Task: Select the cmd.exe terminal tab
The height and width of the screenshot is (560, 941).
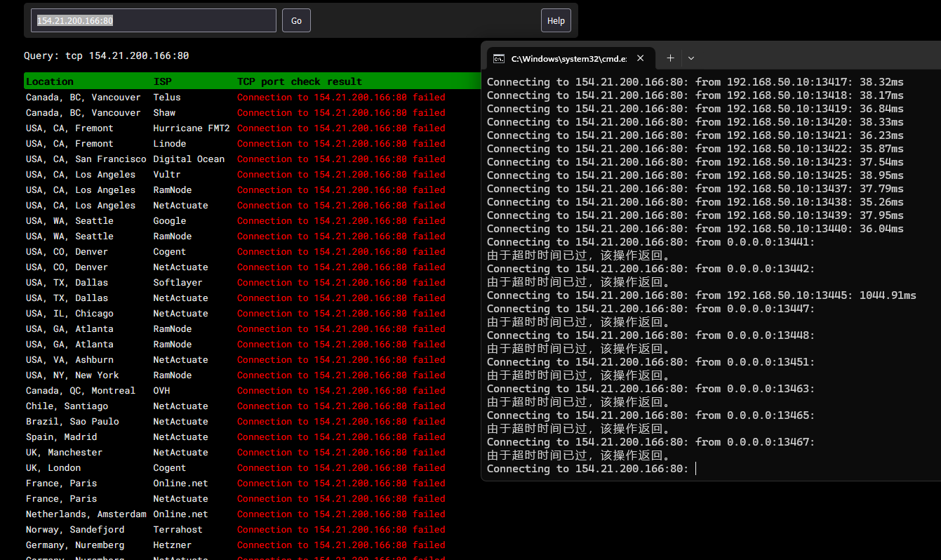Action: (x=570, y=58)
